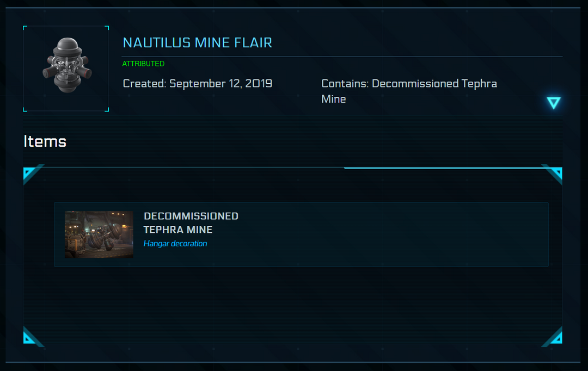Click the bottom border line of the pledge panel
The width and height of the screenshot is (588, 371).
click(x=294, y=362)
